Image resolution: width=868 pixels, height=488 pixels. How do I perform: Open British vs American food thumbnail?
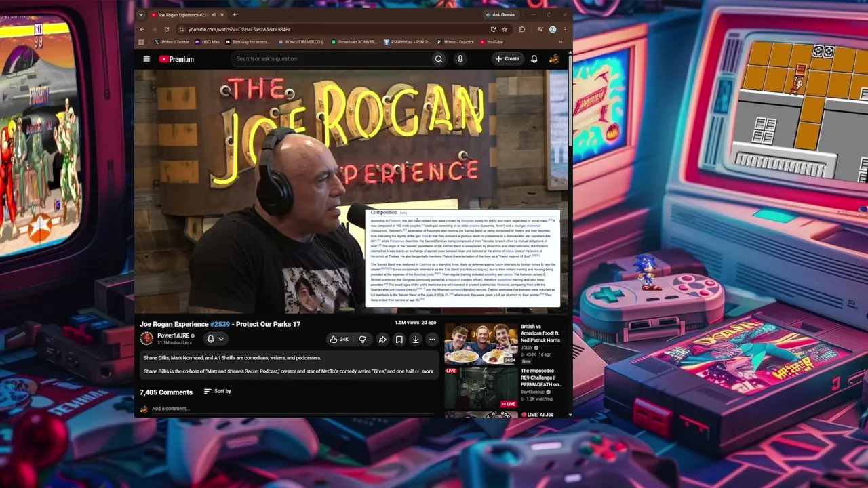click(481, 344)
